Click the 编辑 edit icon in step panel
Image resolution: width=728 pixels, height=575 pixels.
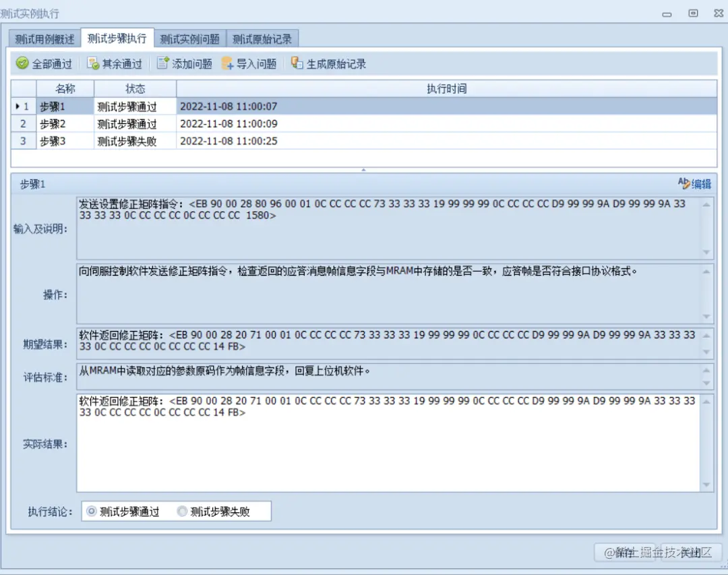684,183
